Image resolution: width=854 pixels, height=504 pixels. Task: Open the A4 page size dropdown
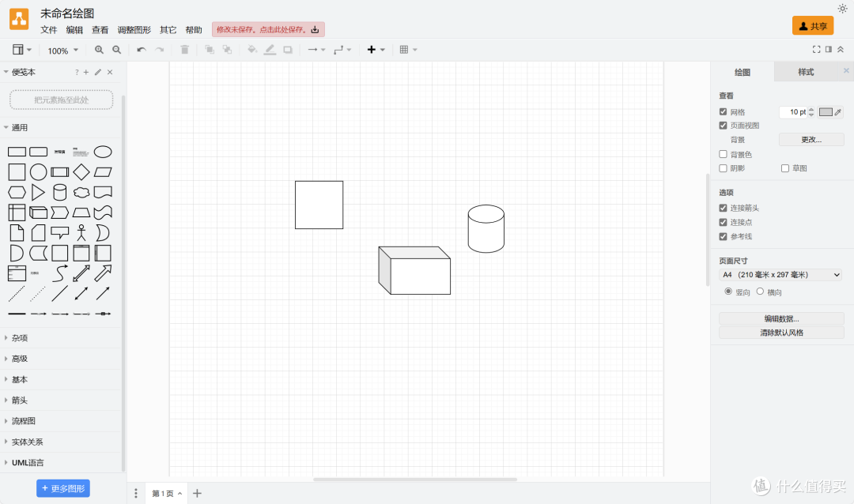[x=780, y=275]
